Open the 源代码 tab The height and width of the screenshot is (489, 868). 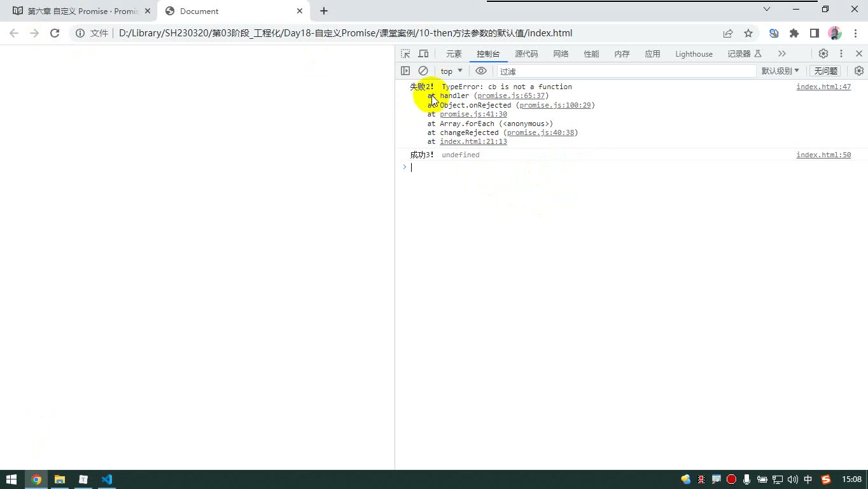526,54
